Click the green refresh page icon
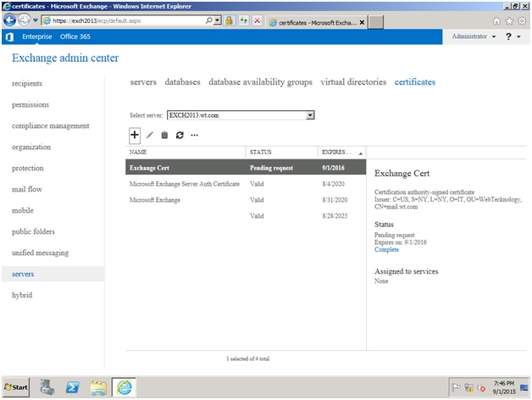Screen dimensions: 532x400 tap(244, 20)
